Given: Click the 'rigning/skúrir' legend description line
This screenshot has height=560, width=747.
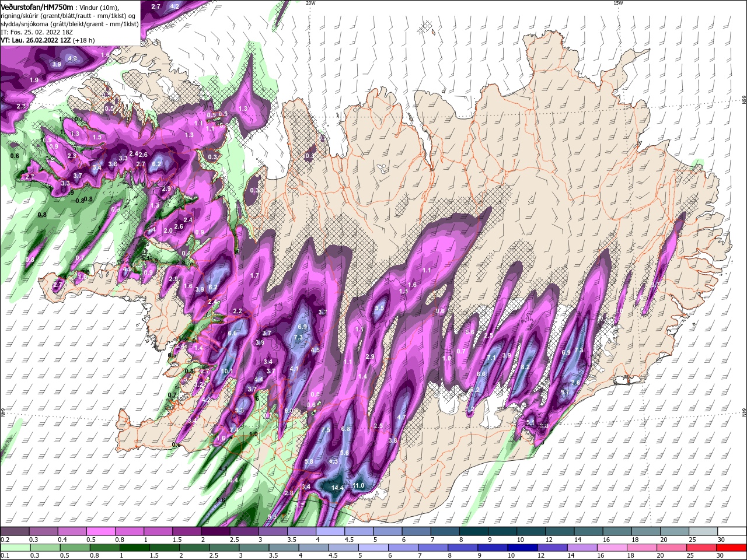Looking at the screenshot, I should point(69,16).
